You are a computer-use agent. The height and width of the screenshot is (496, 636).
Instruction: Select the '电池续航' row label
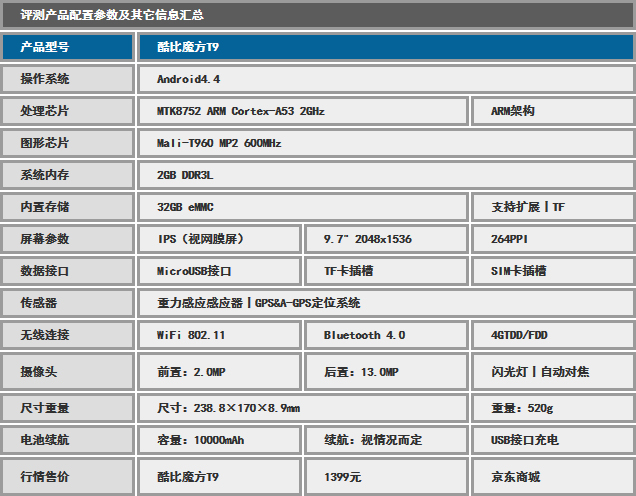pyautogui.click(x=68, y=440)
